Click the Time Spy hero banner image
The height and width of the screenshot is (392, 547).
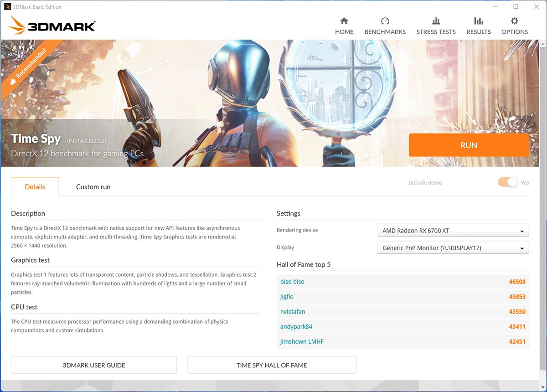270,103
